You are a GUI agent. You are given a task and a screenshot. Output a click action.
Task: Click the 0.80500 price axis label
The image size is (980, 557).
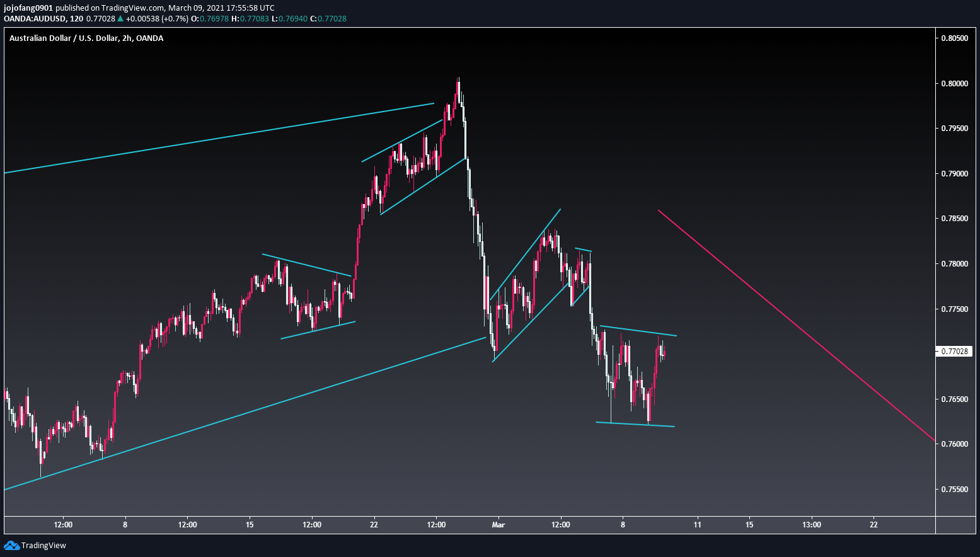point(954,38)
